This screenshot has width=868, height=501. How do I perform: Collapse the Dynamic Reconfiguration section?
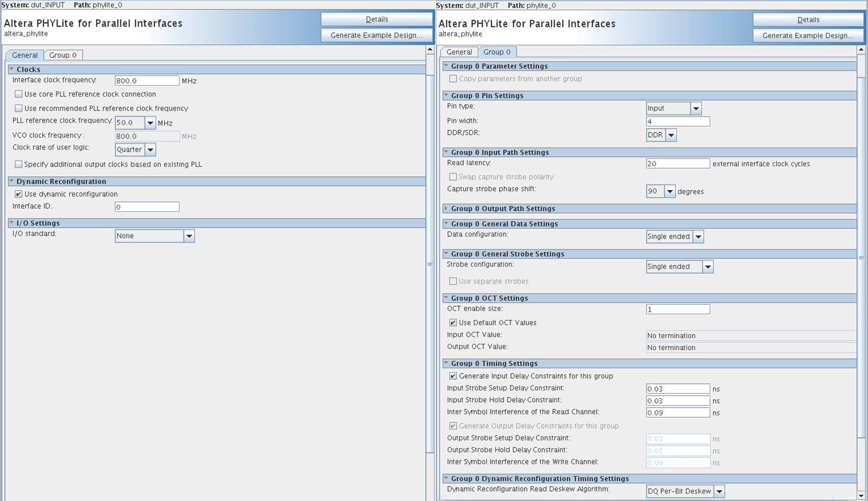(x=12, y=181)
